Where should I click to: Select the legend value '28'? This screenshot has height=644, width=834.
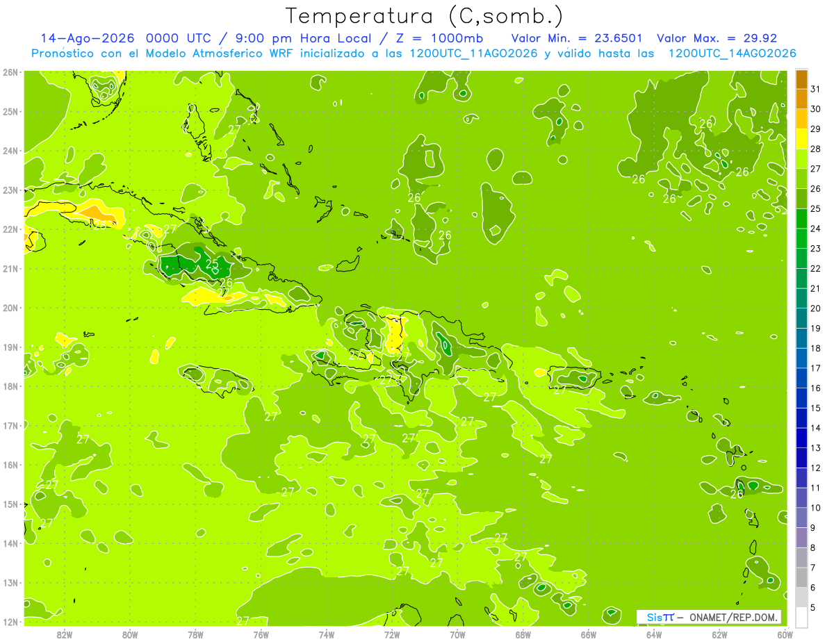tap(816, 149)
